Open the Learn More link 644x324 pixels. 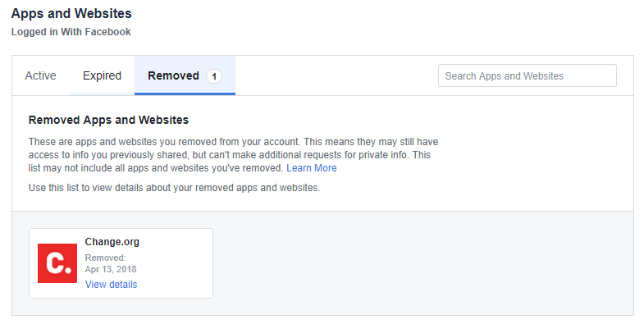[311, 168]
